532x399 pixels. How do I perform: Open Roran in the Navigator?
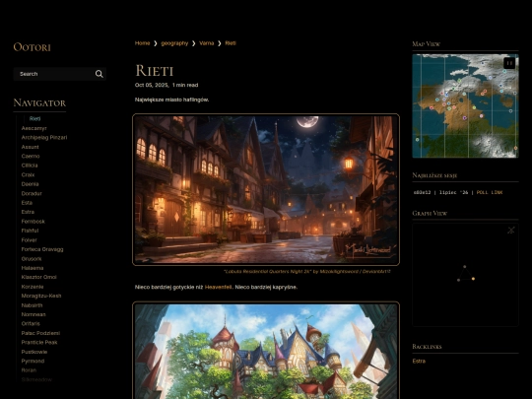(x=29, y=370)
